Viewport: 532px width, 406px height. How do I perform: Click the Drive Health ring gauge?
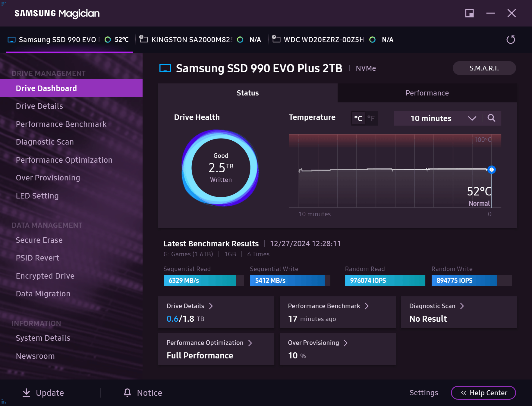221,168
